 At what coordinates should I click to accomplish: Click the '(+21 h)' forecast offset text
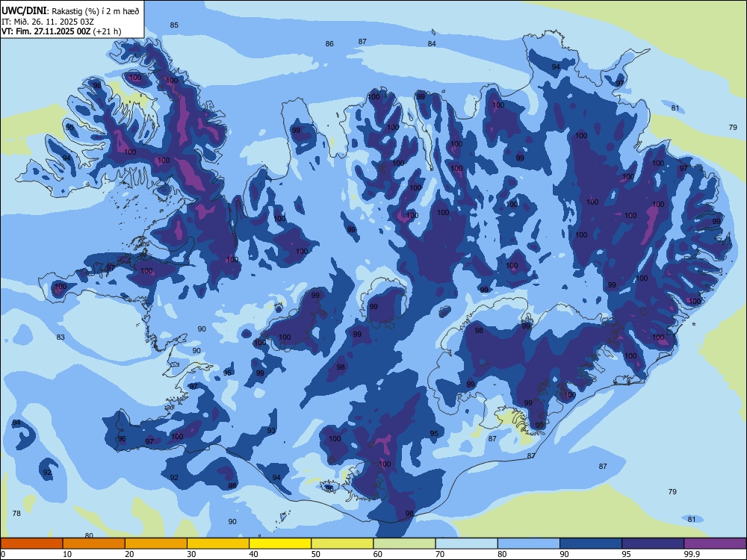tap(107, 31)
